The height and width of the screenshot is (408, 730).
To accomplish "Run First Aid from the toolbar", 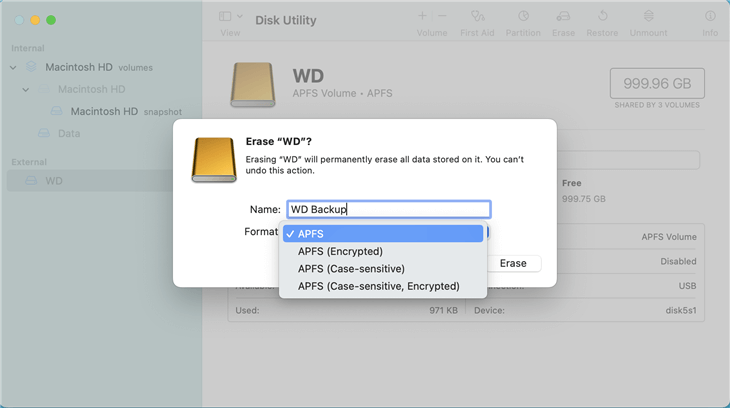I will click(477, 16).
